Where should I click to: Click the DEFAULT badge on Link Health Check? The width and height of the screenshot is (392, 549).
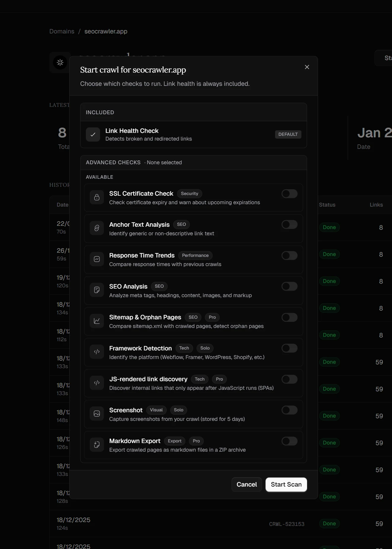click(x=288, y=134)
